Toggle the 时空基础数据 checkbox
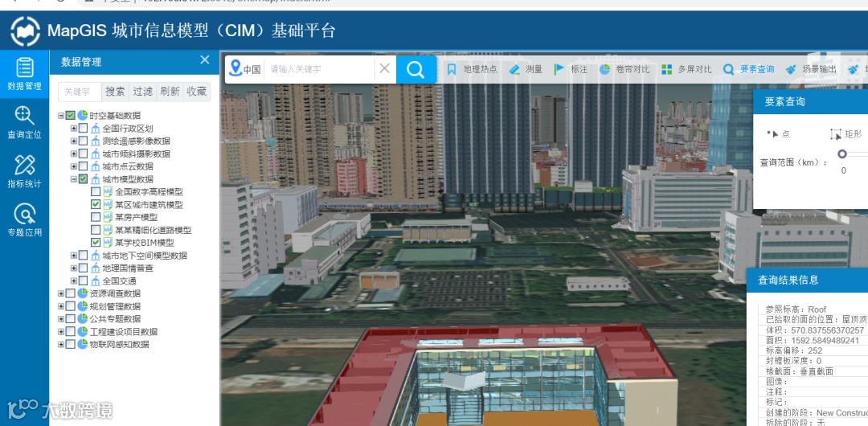The image size is (868, 426). click(70, 116)
